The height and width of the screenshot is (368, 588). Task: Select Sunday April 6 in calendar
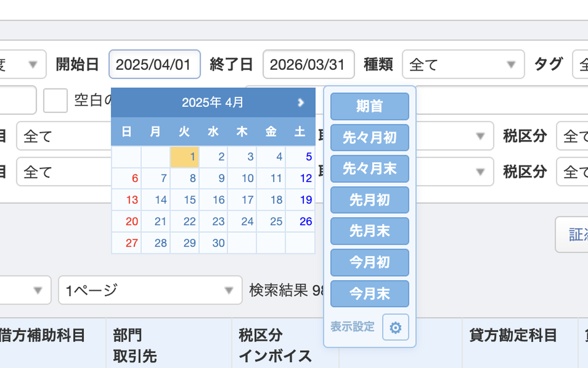tap(127, 178)
